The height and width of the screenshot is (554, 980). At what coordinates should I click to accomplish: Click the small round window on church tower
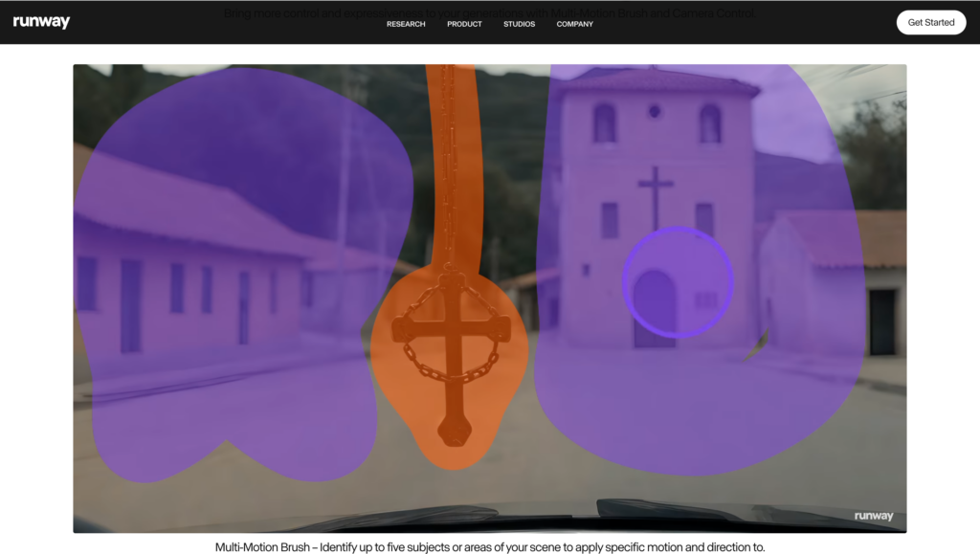coord(655,111)
